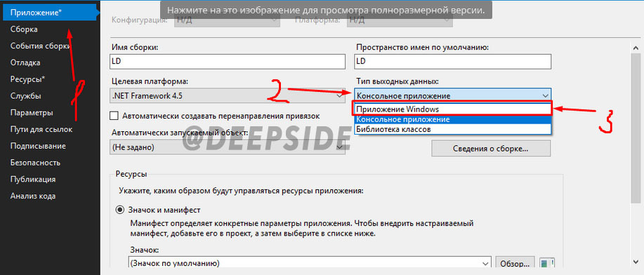Choose Консольное приложение in the dropdown list

coord(452,119)
